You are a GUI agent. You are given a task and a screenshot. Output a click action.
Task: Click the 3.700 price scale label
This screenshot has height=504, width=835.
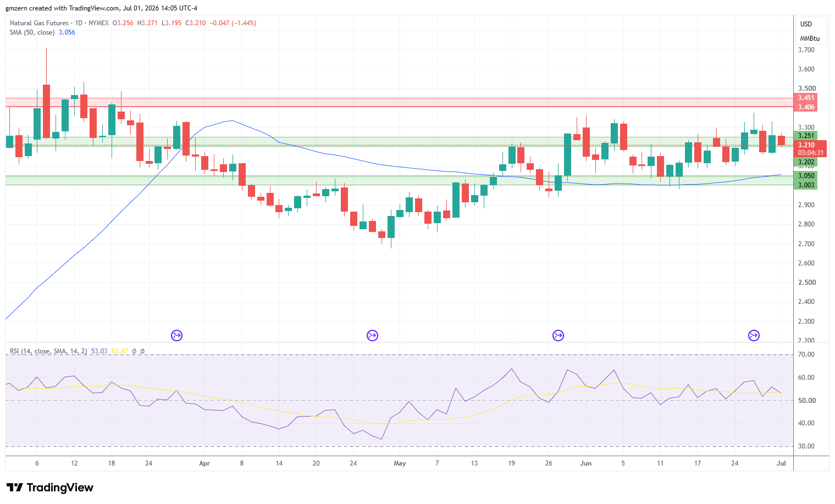click(x=806, y=50)
